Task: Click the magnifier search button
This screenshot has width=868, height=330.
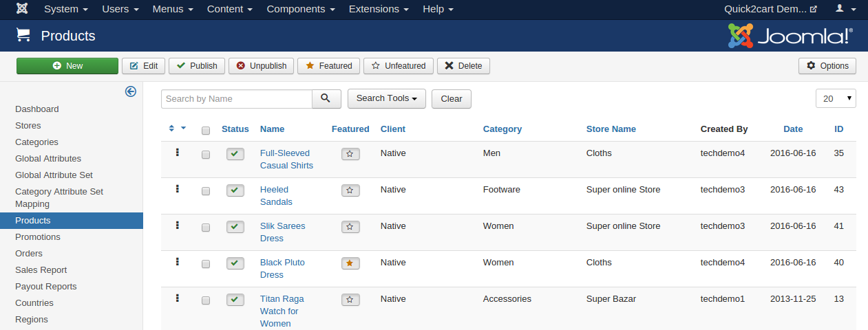Action: [326, 98]
